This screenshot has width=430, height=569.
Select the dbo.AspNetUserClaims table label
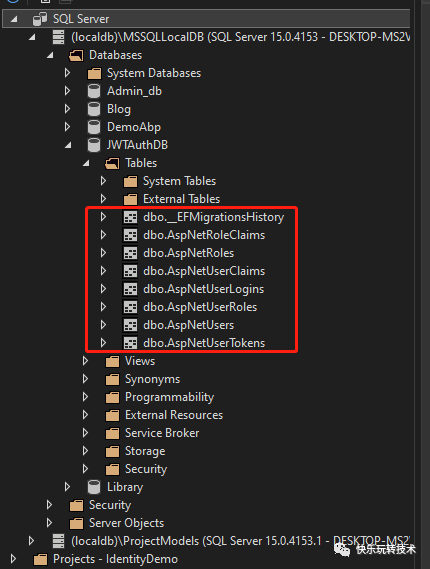click(204, 271)
